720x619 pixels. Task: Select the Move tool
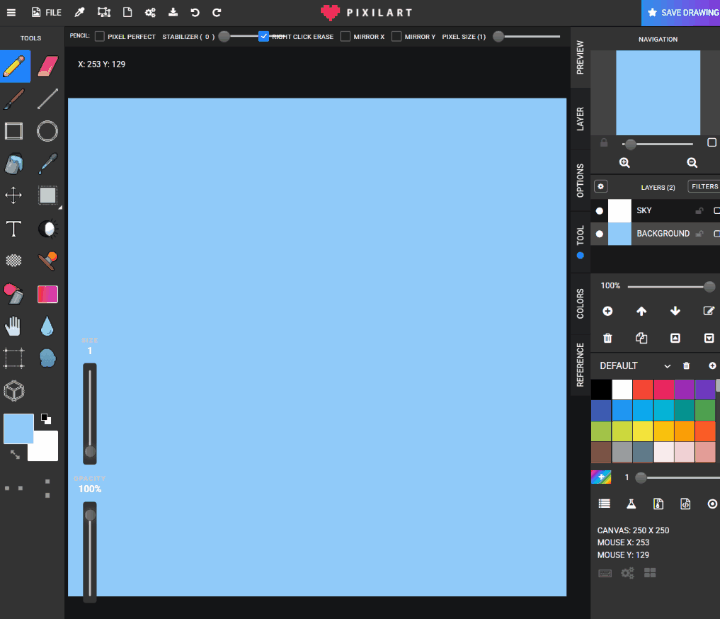[x=13, y=195]
